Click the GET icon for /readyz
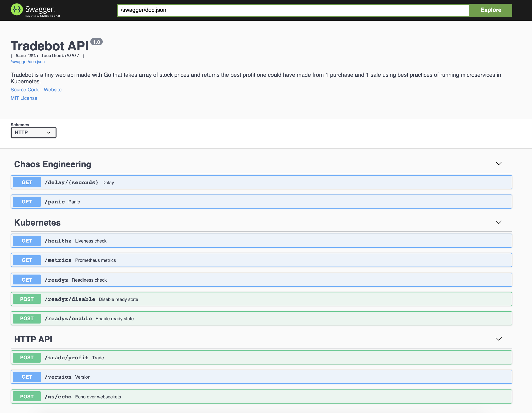 click(27, 279)
